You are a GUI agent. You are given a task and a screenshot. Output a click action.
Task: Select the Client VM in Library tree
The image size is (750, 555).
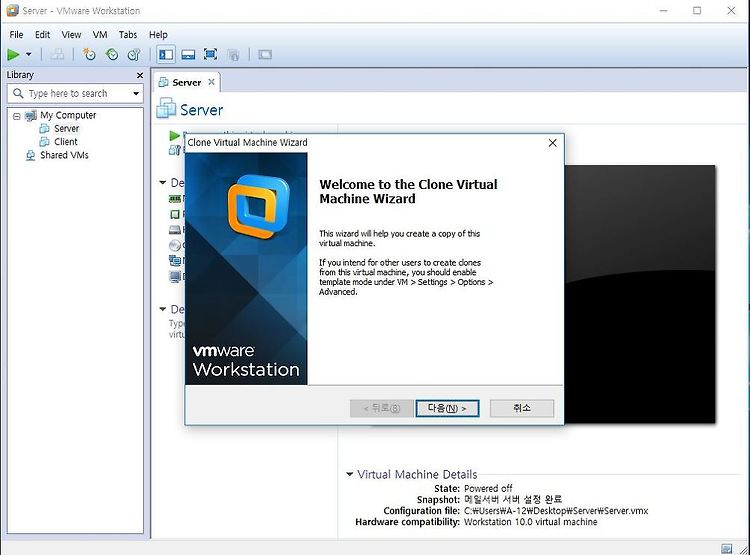click(x=66, y=142)
